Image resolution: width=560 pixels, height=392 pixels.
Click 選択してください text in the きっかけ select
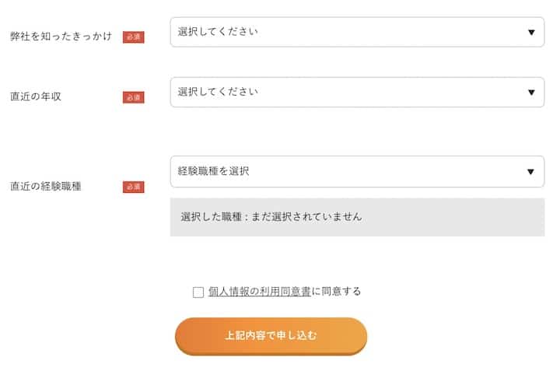tap(218, 32)
